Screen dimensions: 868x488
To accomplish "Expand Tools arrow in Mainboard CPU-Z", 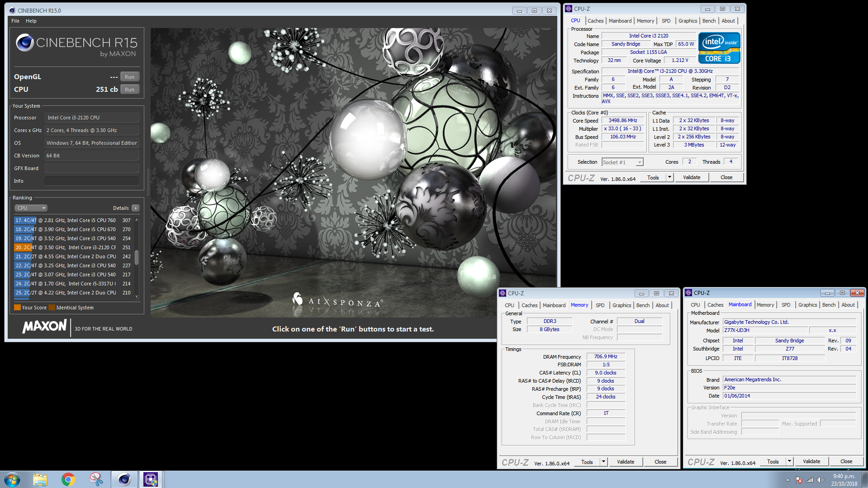I will pyautogui.click(x=789, y=461).
